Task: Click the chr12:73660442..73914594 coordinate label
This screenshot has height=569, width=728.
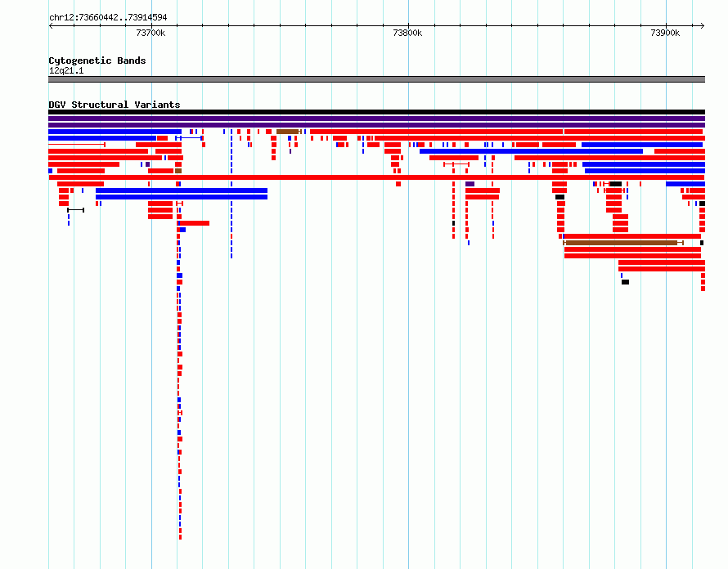Action: coord(108,18)
